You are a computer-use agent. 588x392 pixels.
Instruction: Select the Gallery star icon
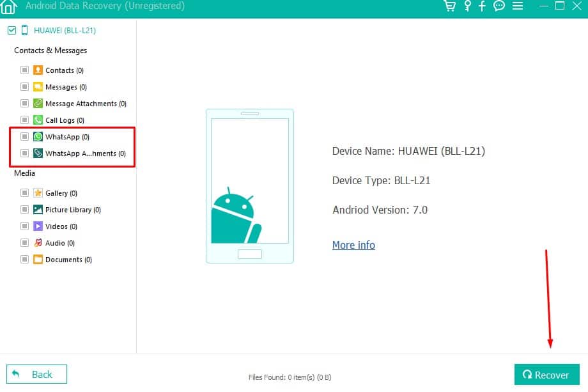click(x=38, y=193)
